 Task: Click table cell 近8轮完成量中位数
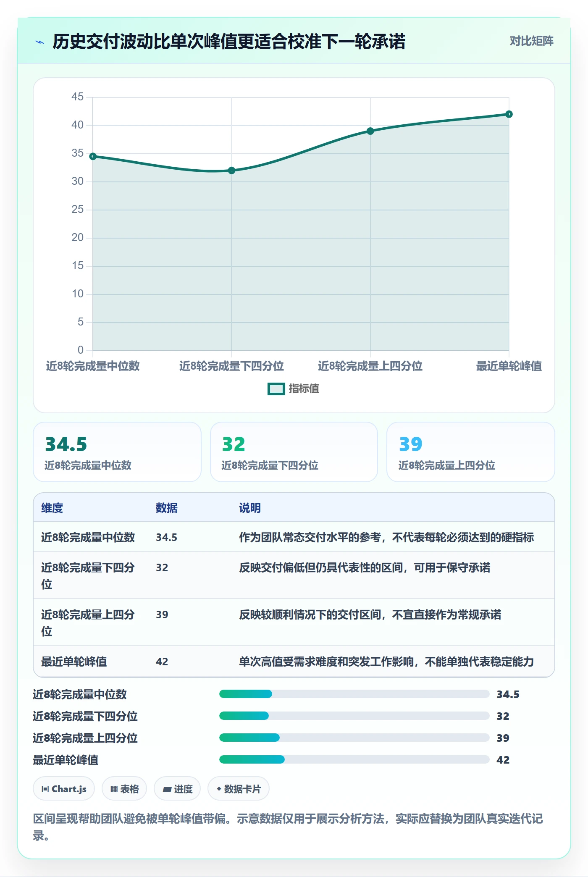88,537
